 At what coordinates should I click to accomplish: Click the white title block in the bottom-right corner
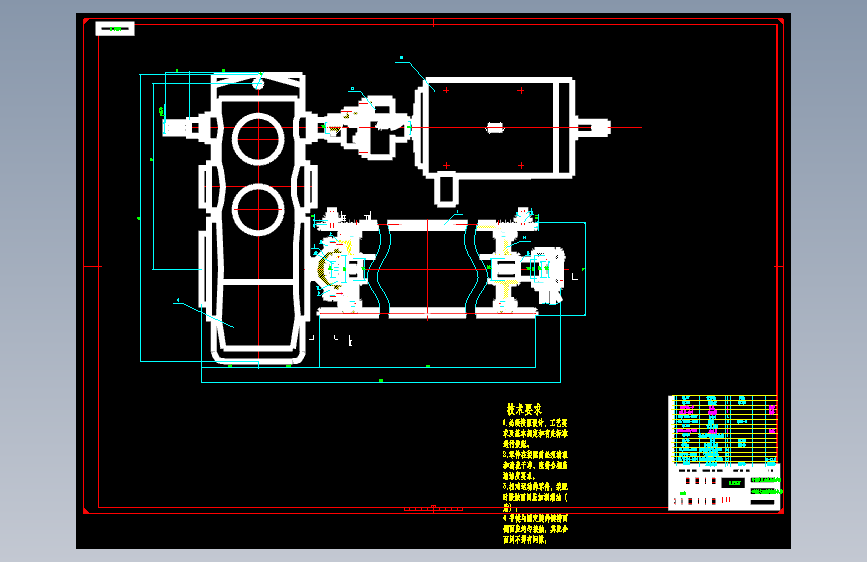(x=724, y=486)
